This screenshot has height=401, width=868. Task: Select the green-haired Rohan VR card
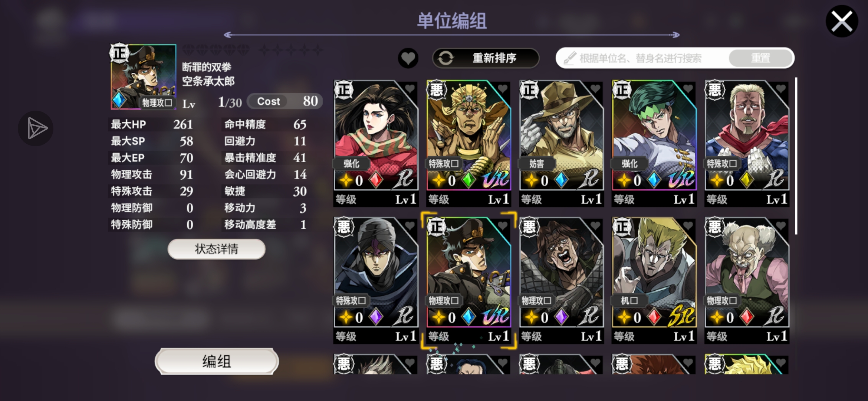click(x=654, y=143)
